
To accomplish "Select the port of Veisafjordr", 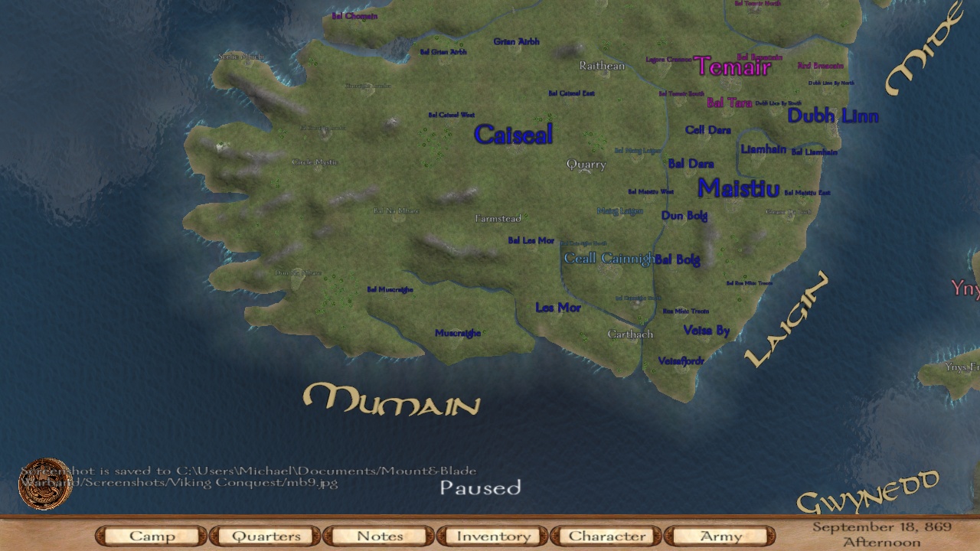I will 681,361.
